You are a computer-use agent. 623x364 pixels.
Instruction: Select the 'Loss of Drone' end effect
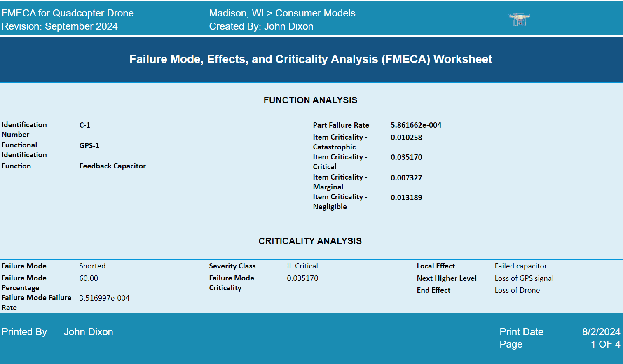click(517, 290)
